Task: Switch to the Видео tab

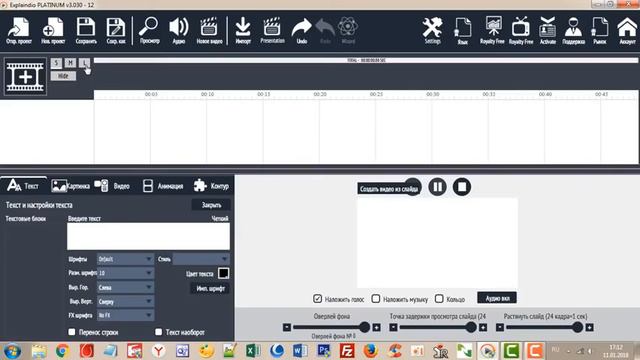Action: (x=112, y=186)
